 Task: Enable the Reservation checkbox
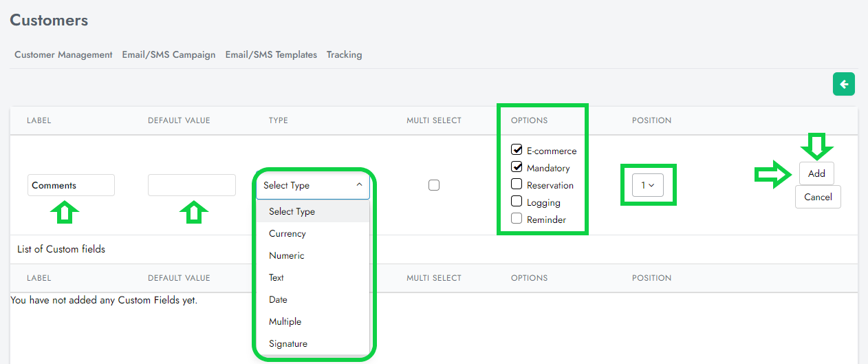(x=517, y=184)
